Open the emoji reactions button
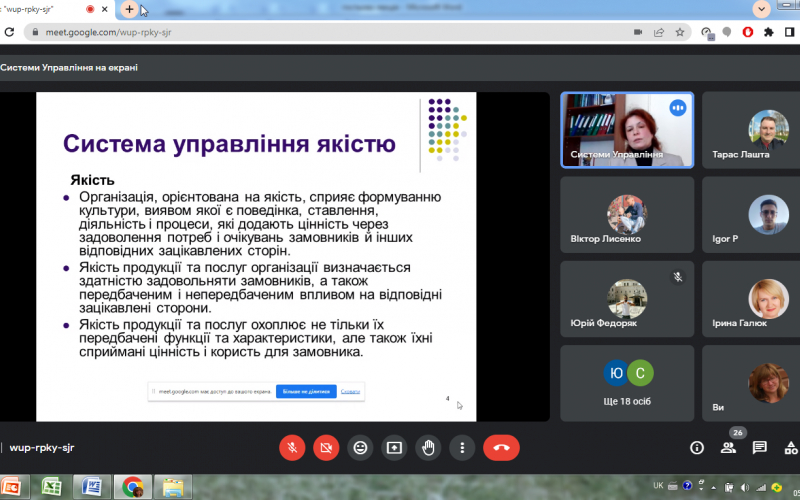The width and height of the screenshot is (800, 500). [360, 448]
